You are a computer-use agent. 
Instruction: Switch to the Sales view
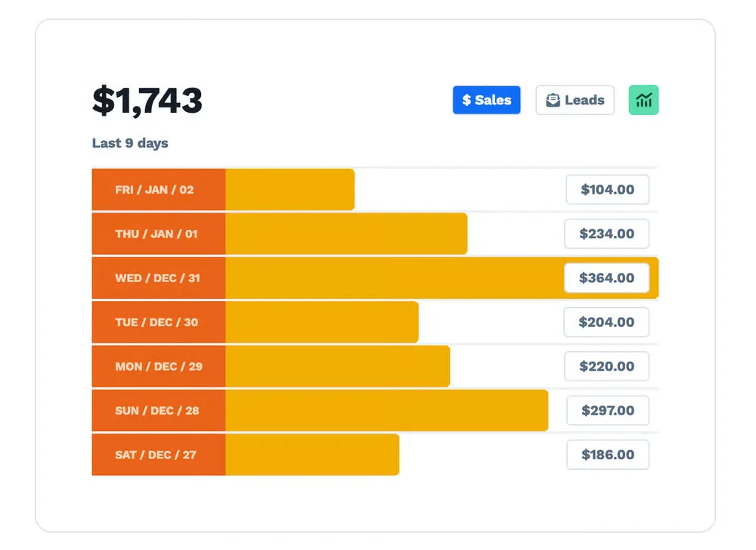click(x=486, y=100)
